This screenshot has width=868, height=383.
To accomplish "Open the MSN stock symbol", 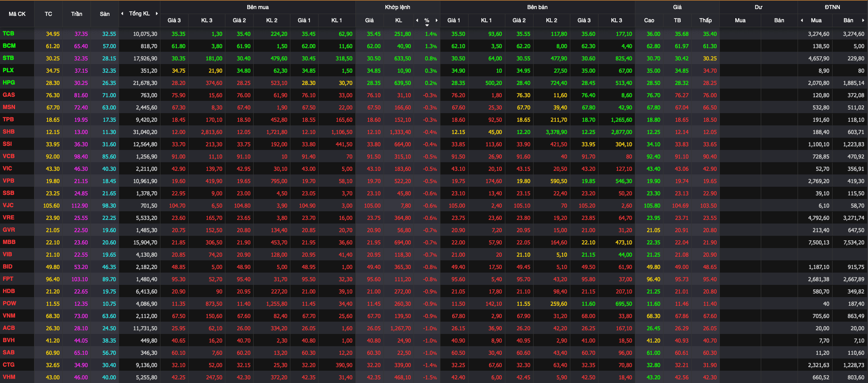I will pos(9,107).
